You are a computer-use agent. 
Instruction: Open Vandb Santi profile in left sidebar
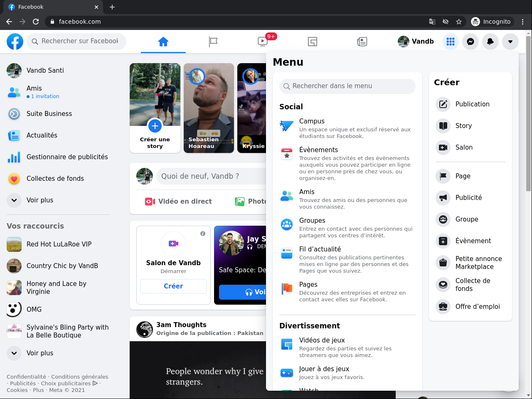coord(58,71)
